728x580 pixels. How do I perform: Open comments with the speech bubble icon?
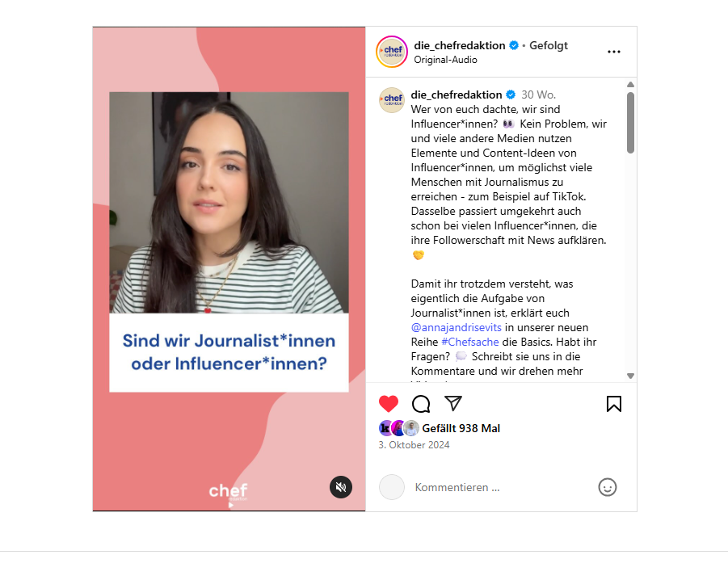421,404
